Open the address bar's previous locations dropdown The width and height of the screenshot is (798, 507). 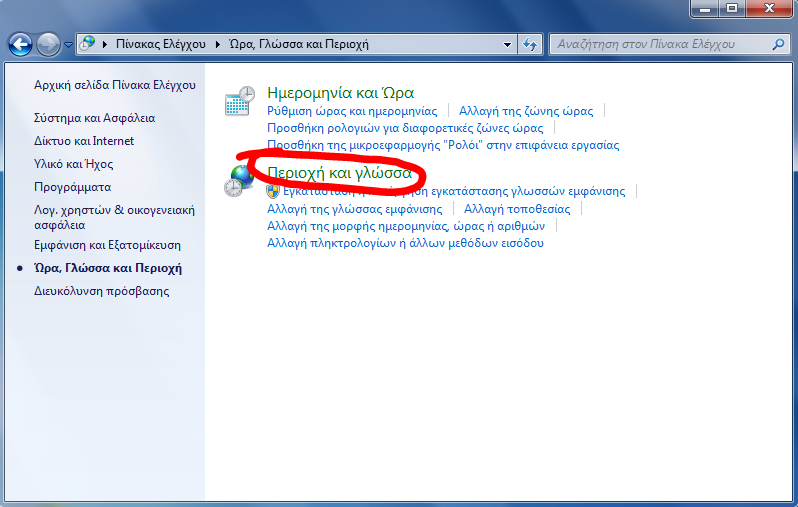[x=507, y=44]
